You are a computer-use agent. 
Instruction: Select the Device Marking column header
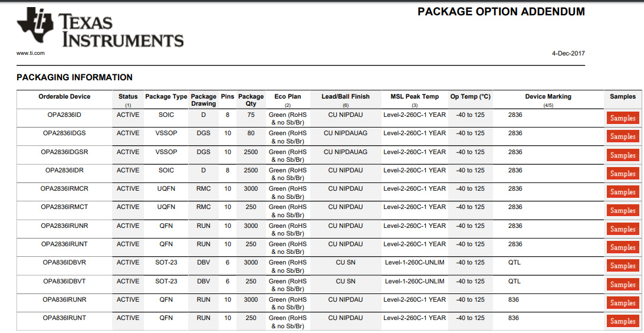548,97
